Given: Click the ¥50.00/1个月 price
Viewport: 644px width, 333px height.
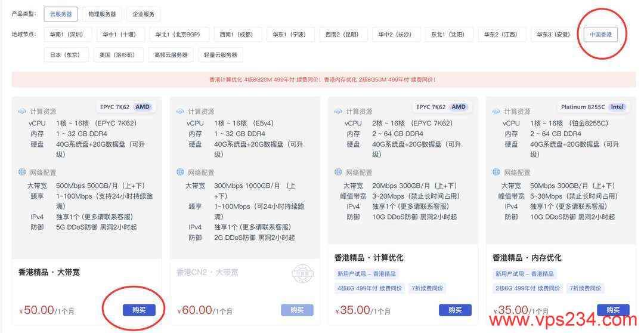Looking at the screenshot, I should [47, 310].
